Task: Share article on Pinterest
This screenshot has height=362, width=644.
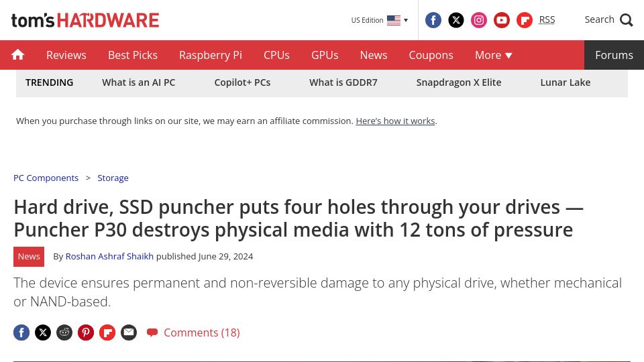Action: [x=86, y=333]
